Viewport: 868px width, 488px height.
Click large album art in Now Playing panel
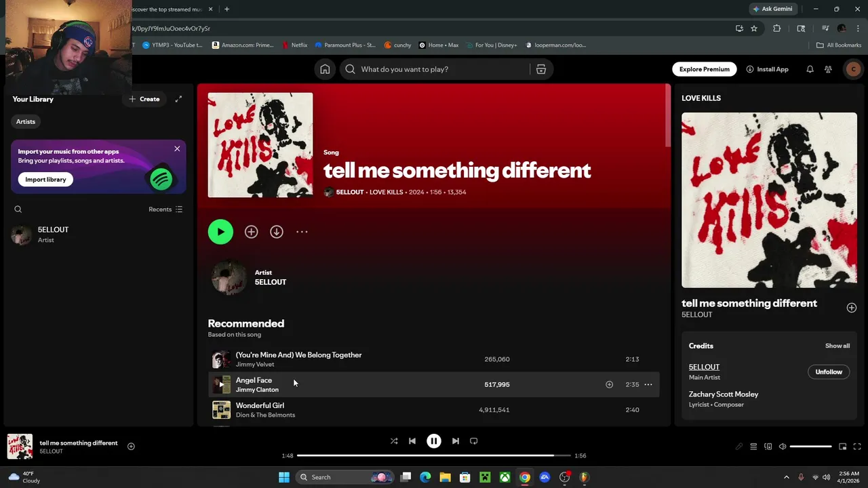769,200
